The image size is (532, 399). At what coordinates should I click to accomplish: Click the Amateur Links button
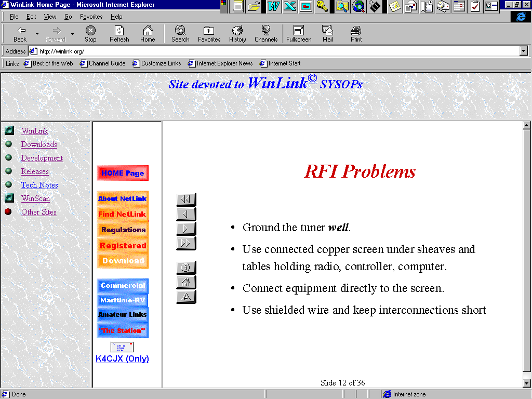click(123, 315)
